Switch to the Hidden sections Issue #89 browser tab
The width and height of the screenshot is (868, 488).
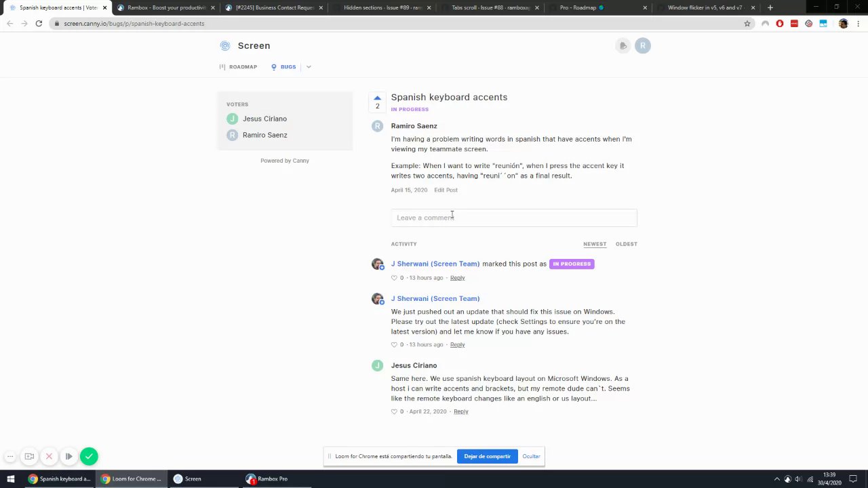(x=382, y=8)
